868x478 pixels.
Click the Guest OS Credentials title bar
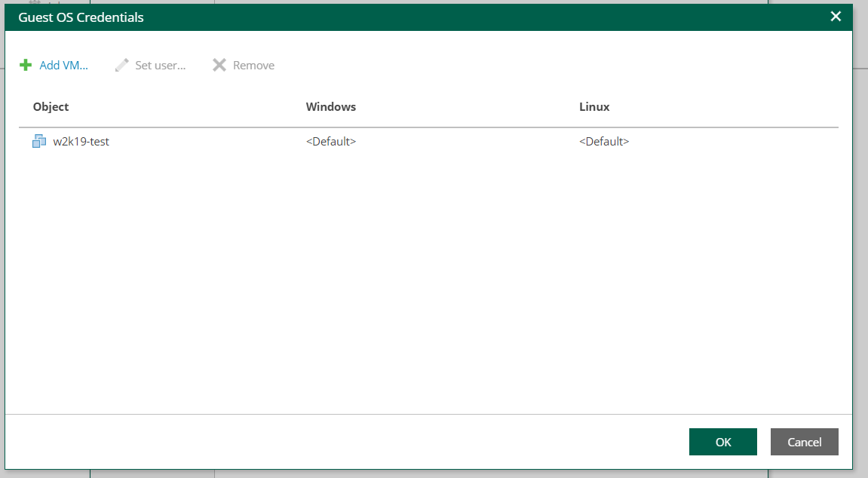pyautogui.click(x=377, y=16)
